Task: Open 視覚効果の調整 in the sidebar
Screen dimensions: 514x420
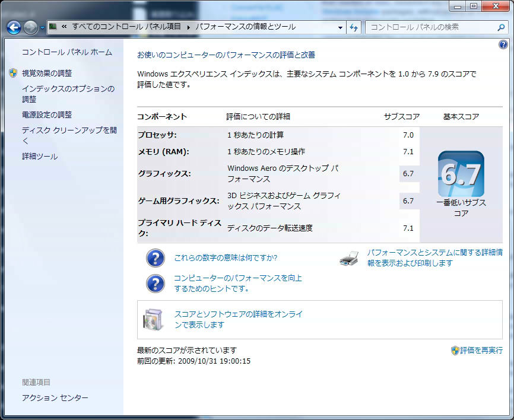Action: 46,73
